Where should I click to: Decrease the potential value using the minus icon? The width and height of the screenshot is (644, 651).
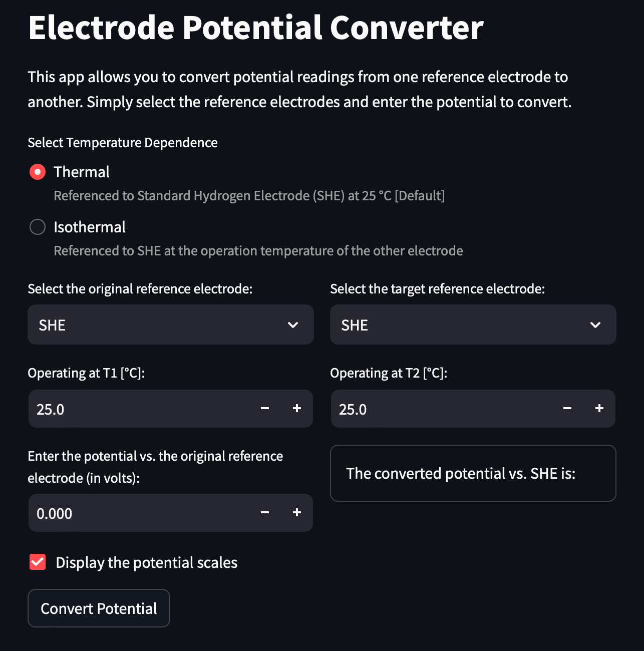click(x=264, y=513)
